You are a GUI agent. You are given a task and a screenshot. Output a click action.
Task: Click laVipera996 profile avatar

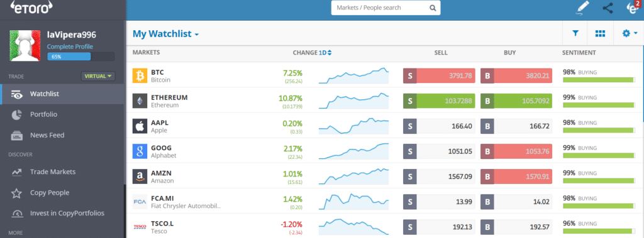[25, 46]
